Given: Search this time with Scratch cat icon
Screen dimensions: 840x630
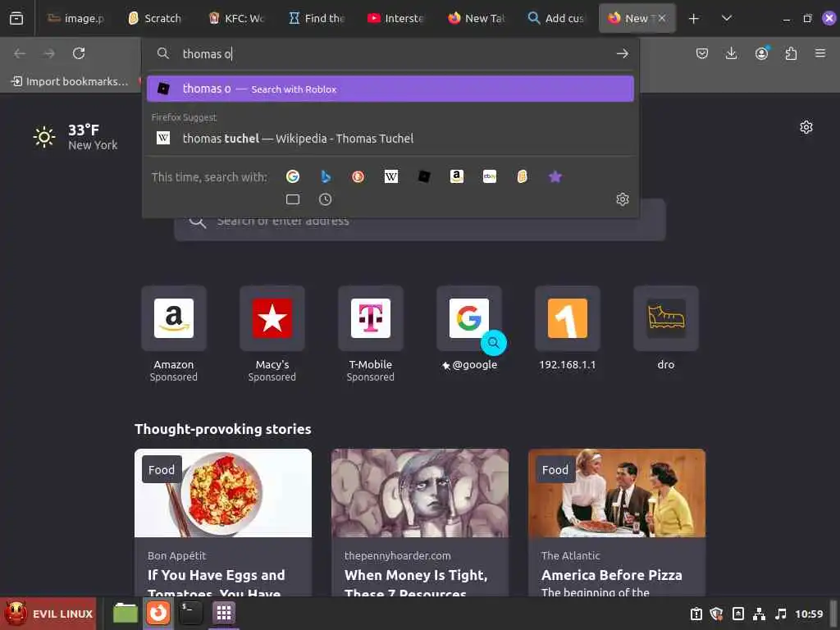Looking at the screenshot, I should coord(523,176).
